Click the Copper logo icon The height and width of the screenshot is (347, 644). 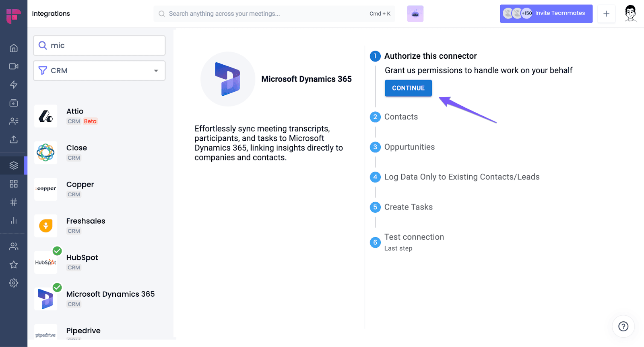[x=46, y=189]
